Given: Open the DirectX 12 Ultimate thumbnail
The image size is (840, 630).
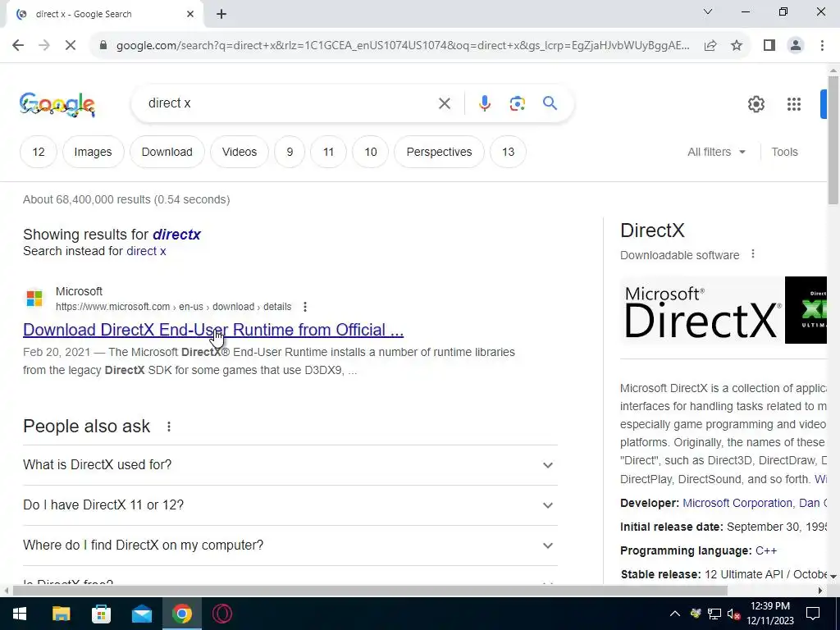Looking at the screenshot, I should point(806,310).
